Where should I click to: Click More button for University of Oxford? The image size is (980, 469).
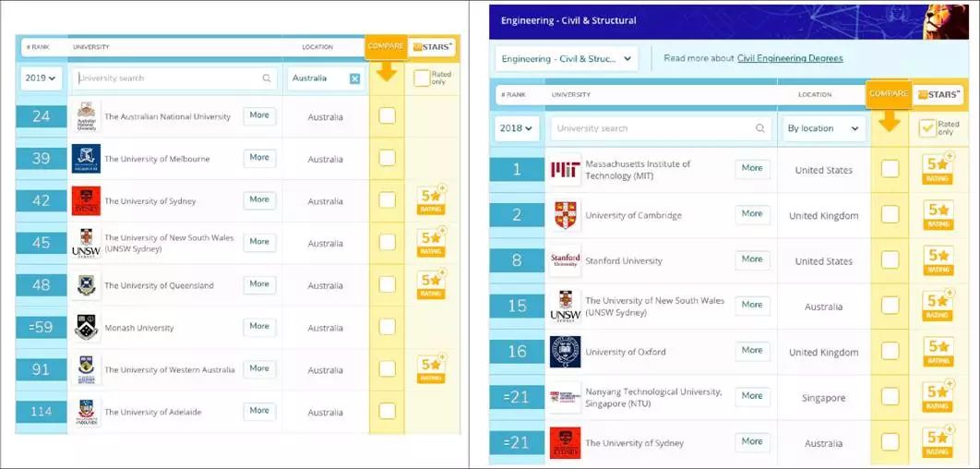tap(752, 350)
